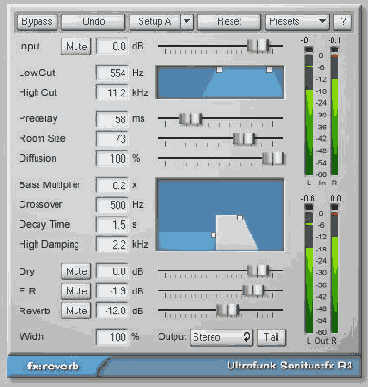Viewport: 368px width, 387px height.
Task: Toggle the Tail button
Action: coord(272,337)
